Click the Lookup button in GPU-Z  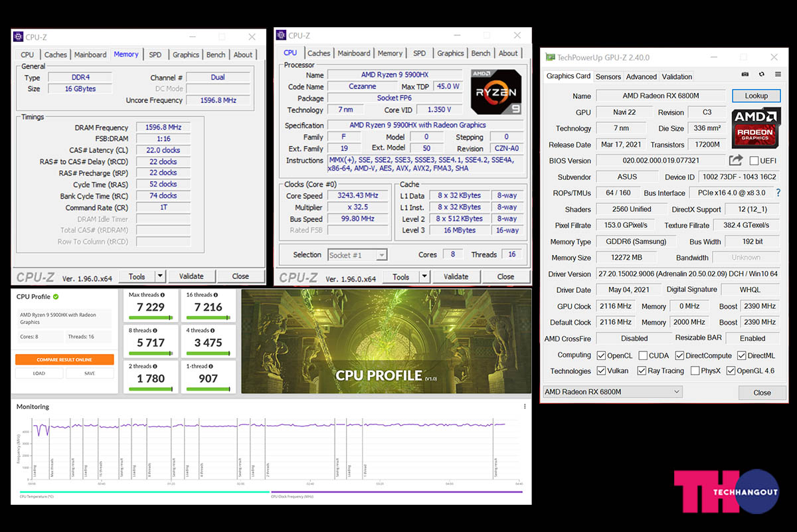tap(756, 96)
